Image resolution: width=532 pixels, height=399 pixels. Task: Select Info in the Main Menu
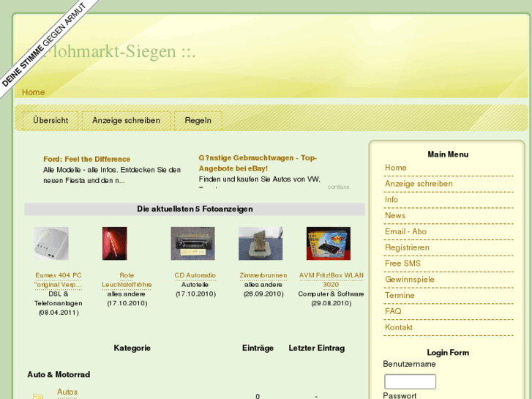tap(391, 200)
